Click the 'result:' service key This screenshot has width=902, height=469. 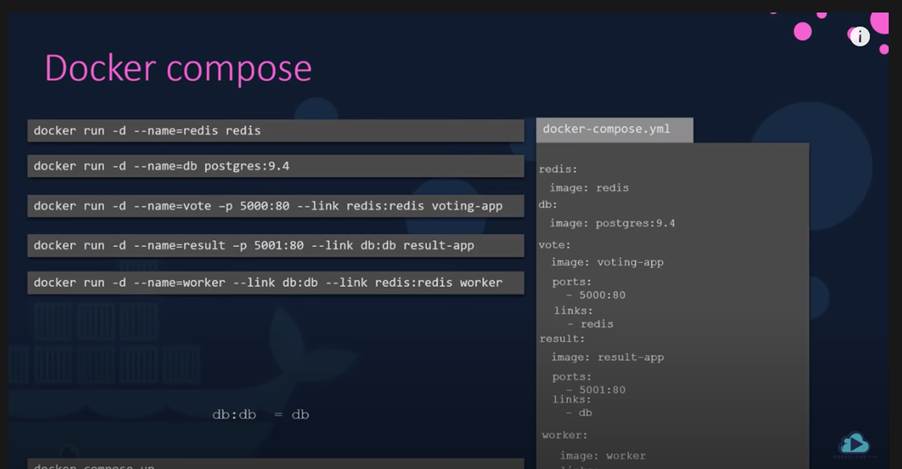[x=561, y=339]
